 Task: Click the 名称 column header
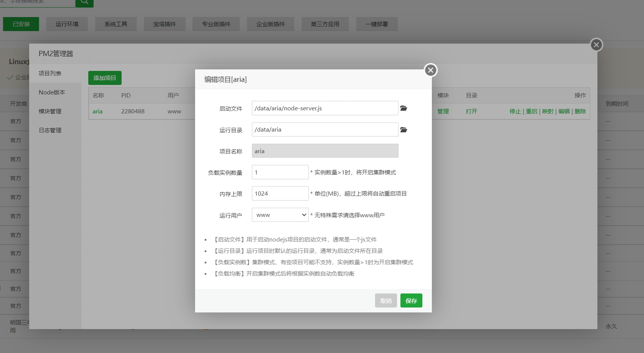coord(98,96)
